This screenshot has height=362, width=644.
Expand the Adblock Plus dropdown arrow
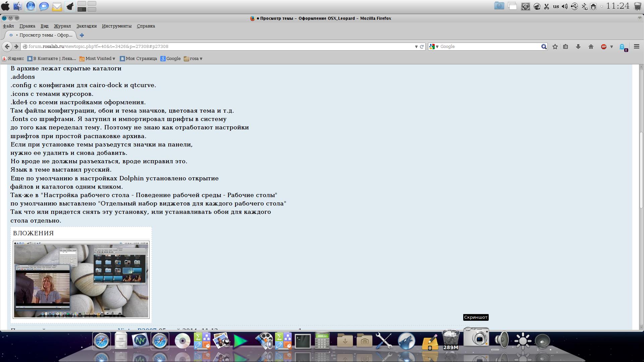611,47
